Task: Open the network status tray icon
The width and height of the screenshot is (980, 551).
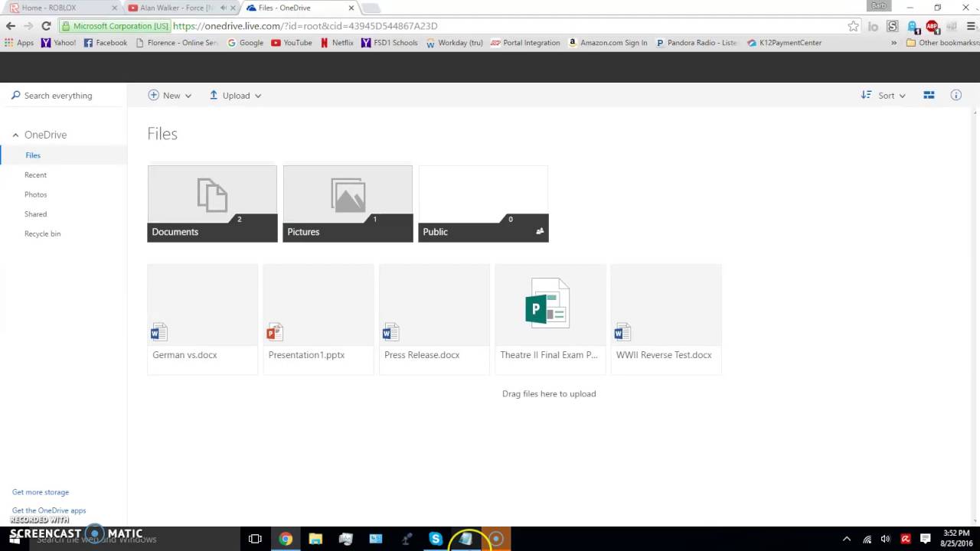Action: pos(867,539)
